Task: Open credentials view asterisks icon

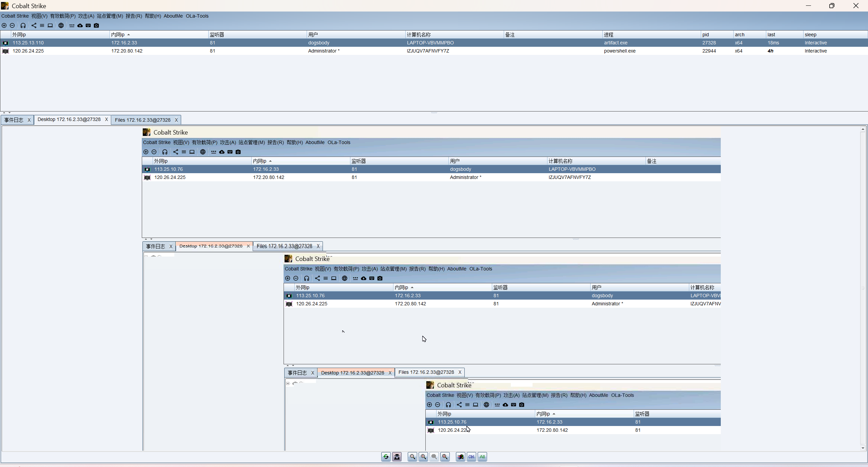Action: click(x=72, y=25)
